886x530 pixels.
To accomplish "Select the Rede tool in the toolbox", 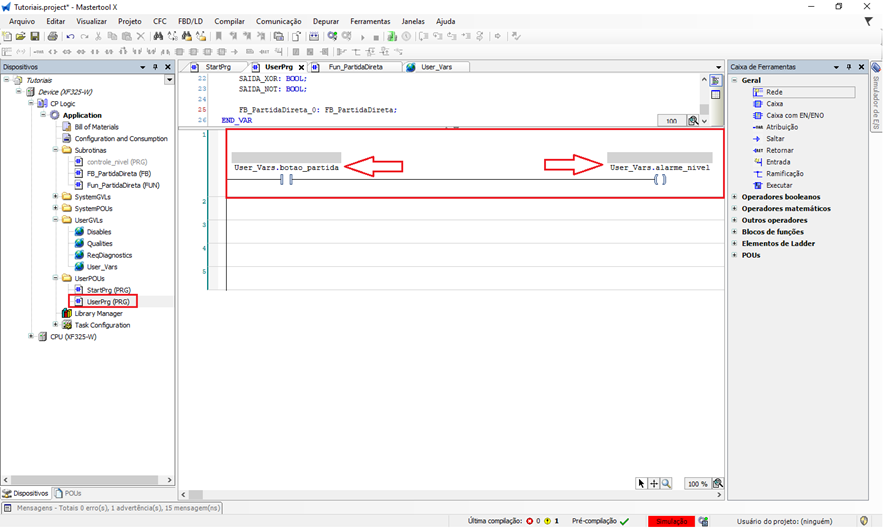I will click(x=774, y=92).
